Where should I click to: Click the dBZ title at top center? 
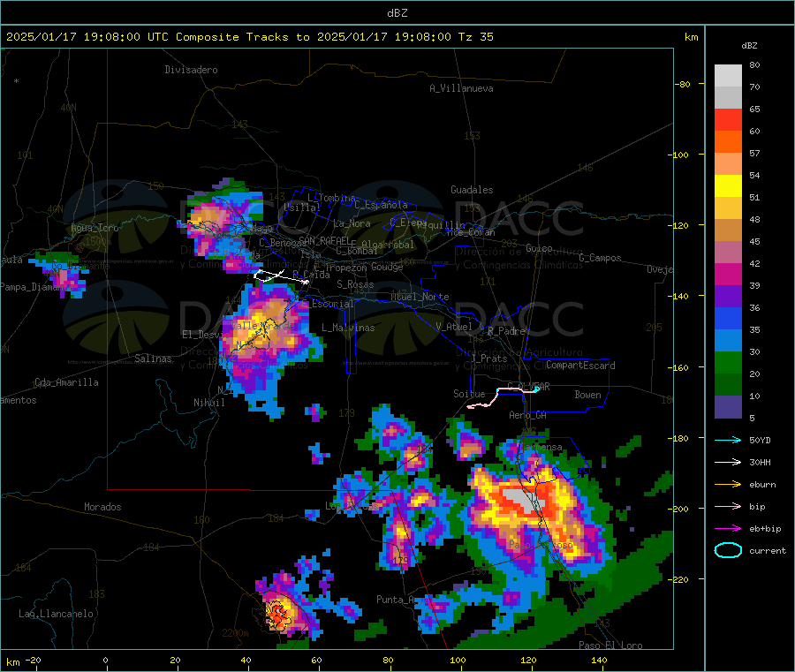tap(397, 13)
